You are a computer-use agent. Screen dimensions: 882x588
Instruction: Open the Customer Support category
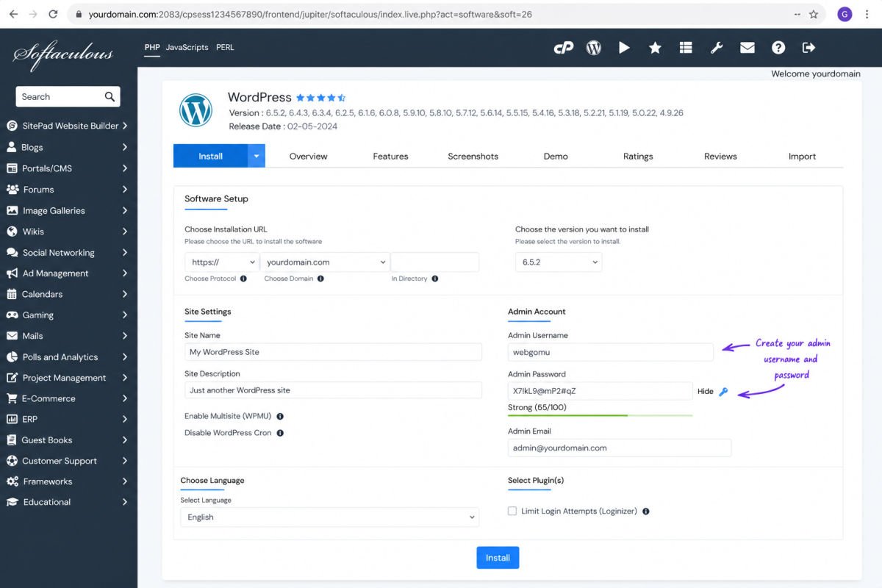(x=68, y=461)
